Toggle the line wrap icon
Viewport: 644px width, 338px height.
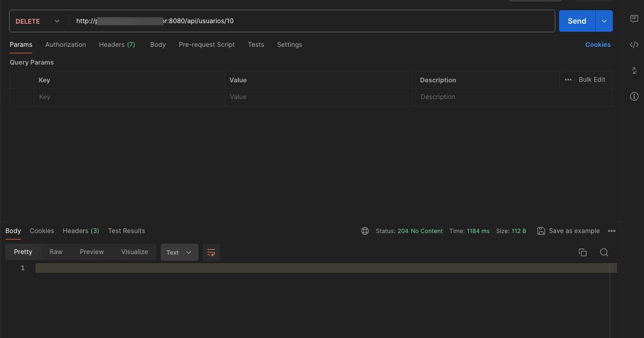click(x=211, y=252)
